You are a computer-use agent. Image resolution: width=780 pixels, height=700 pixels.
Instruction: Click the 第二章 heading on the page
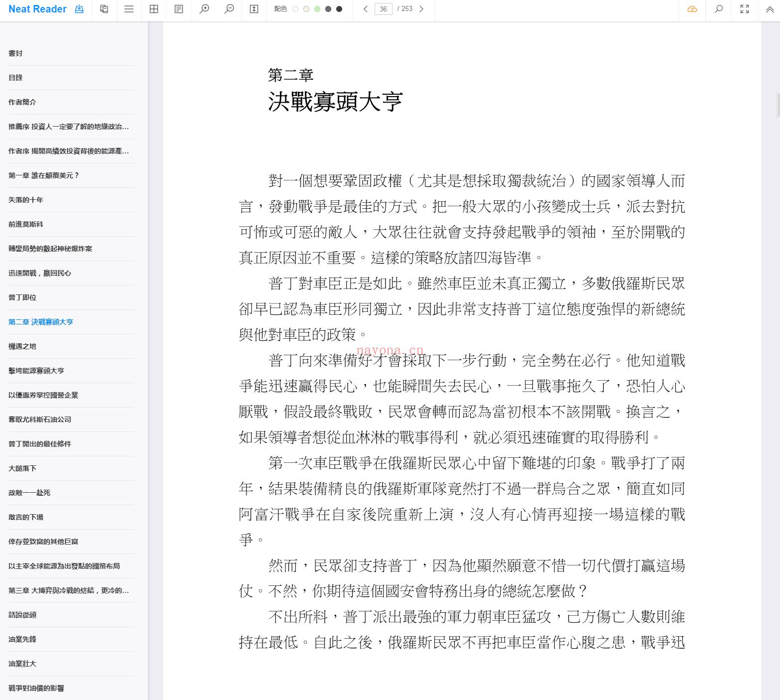tap(291, 75)
